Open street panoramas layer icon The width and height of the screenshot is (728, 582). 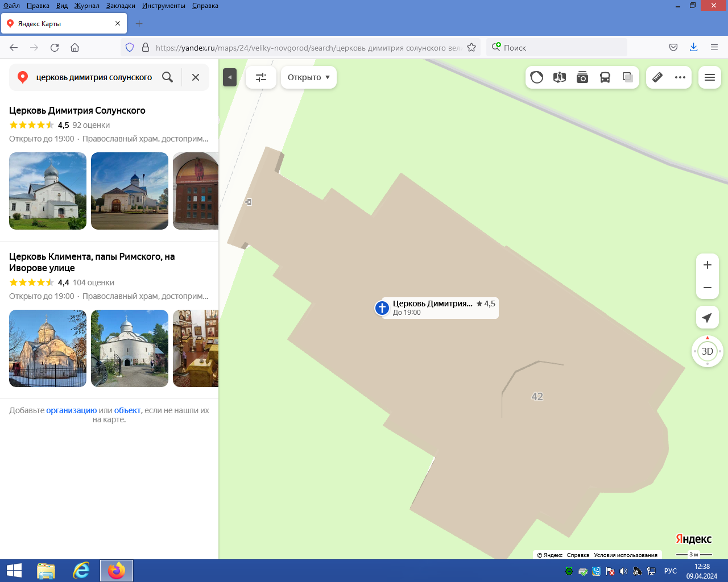[560, 77]
